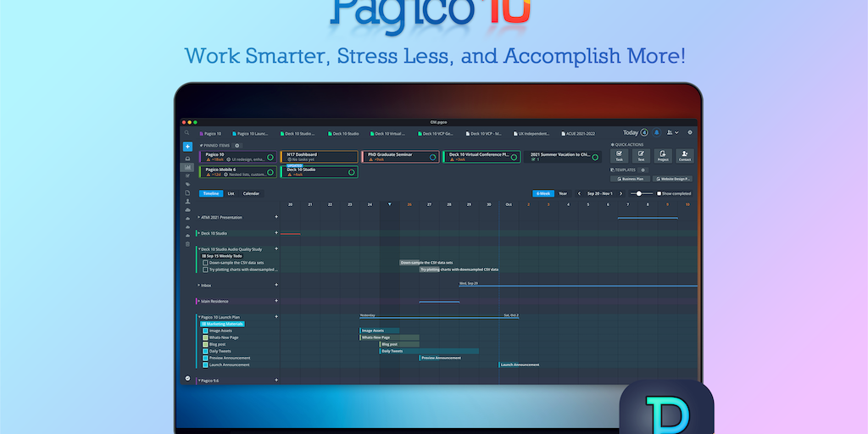The image size is (868, 434).
Task: Add item to Inbox row with plus icon
Action: pos(276,285)
